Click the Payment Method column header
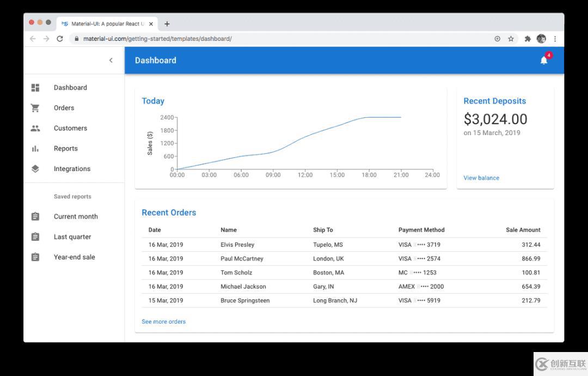588x376 pixels. tap(421, 230)
